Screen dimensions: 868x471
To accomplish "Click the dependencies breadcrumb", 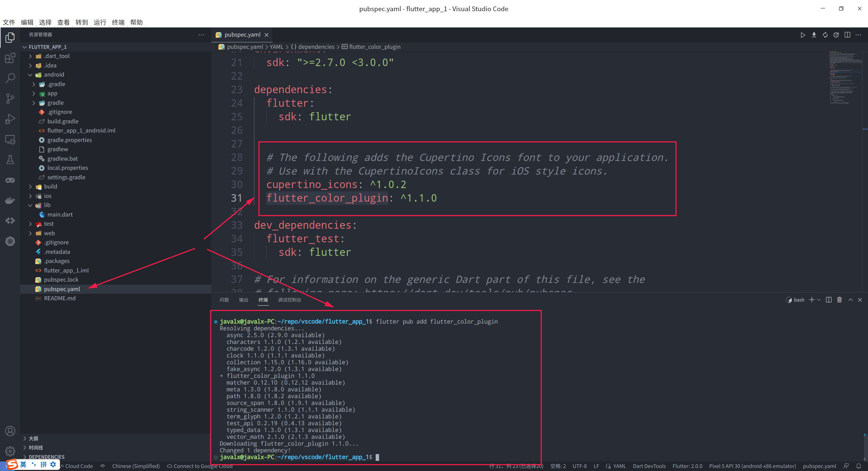I will [313, 47].
